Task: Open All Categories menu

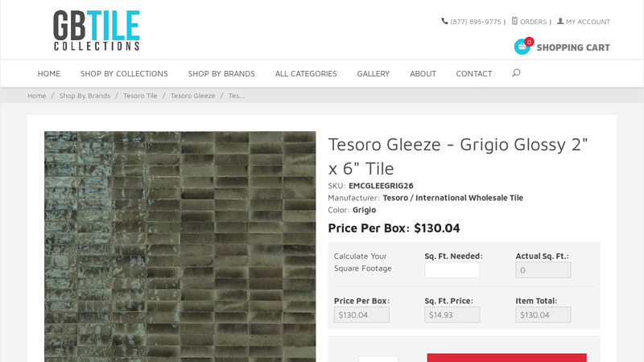Action: coord(306,73)
